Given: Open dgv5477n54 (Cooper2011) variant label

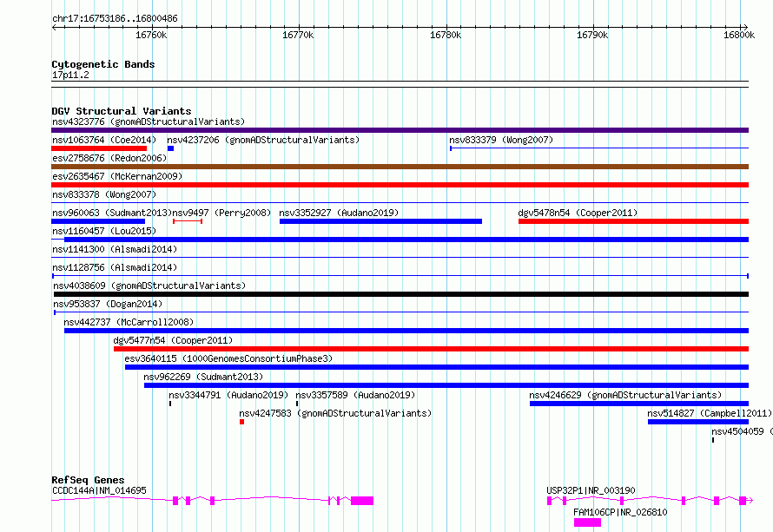Looking at the screenshot, I should (x=173, y=340).
